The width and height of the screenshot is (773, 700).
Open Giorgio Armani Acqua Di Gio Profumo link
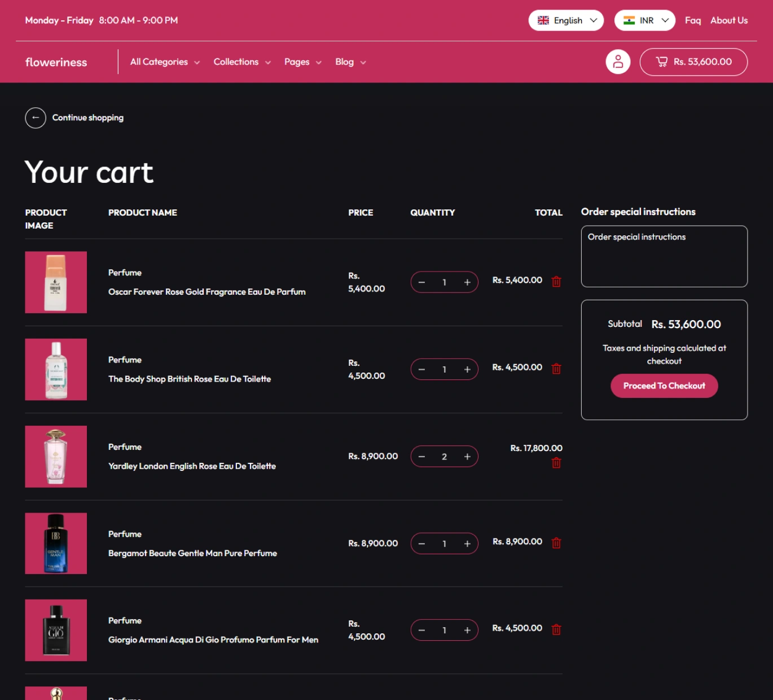coord(213,640)
